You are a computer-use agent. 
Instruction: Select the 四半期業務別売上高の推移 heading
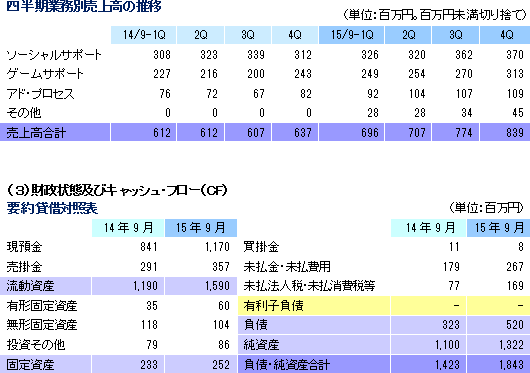pos(84,6)
